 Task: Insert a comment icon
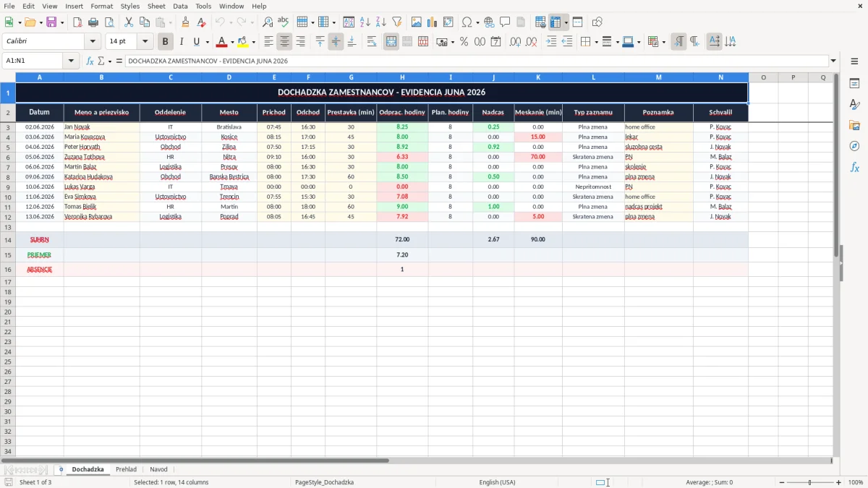click(x=505, y=22)
